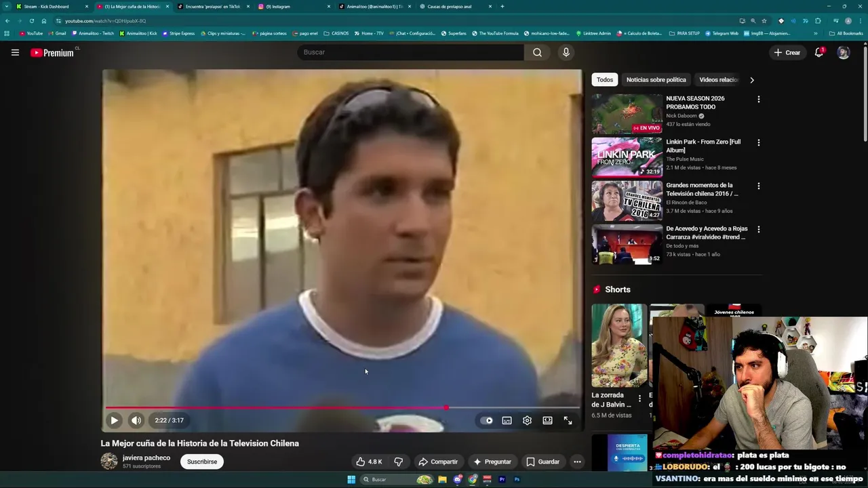Open PARA SETUP bookmark folder
868x488 pixels.
(x=684, y=33)
